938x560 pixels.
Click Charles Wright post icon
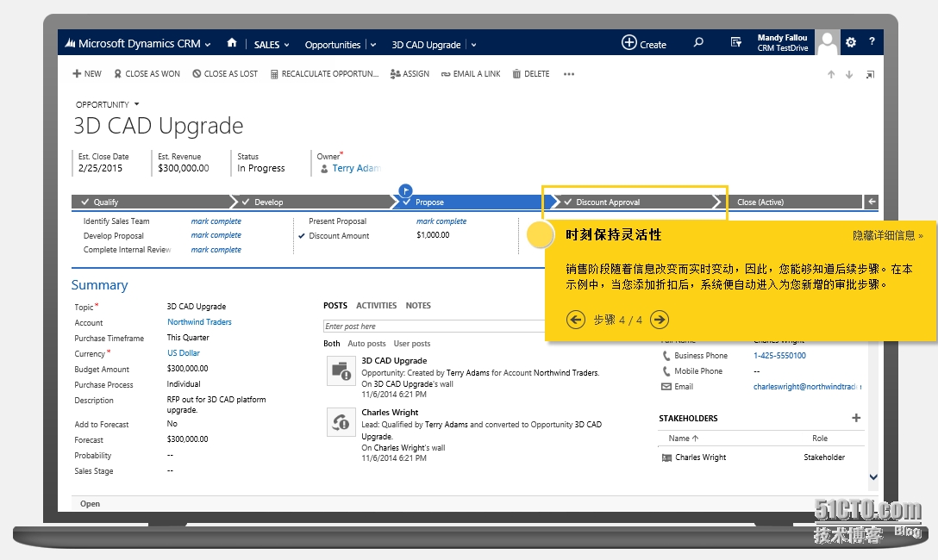(x=341, y=422)
